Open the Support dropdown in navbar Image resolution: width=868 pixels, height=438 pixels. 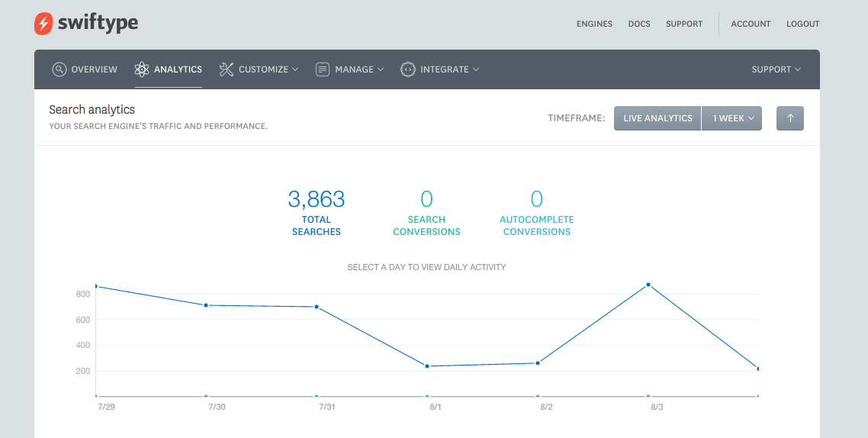click(x=776, y=69)
